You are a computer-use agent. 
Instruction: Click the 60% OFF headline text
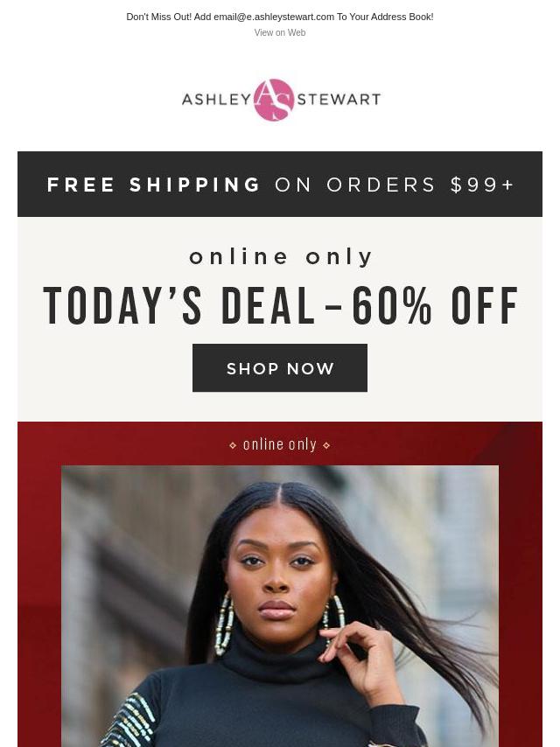tap(435, 306)
